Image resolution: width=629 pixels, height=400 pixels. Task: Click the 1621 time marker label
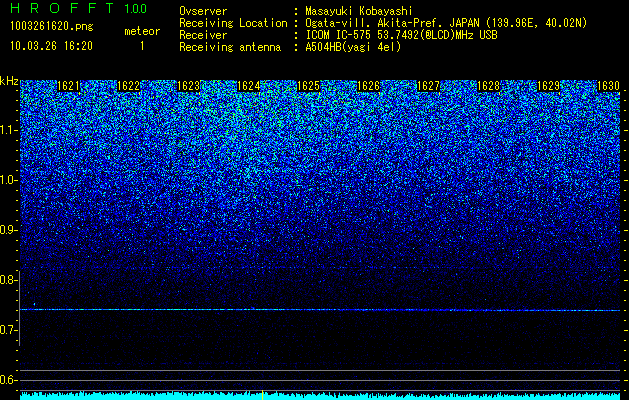pos(69,86)
